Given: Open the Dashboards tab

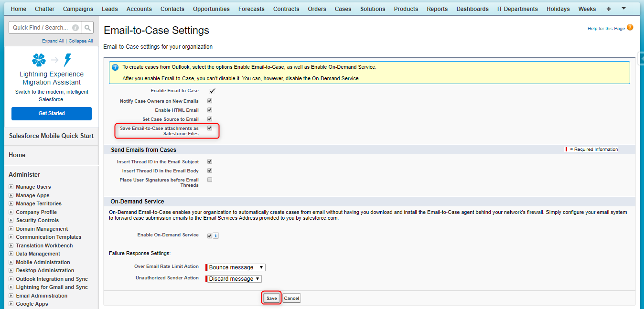Looking at the screenshot, I should click(472, 9).
